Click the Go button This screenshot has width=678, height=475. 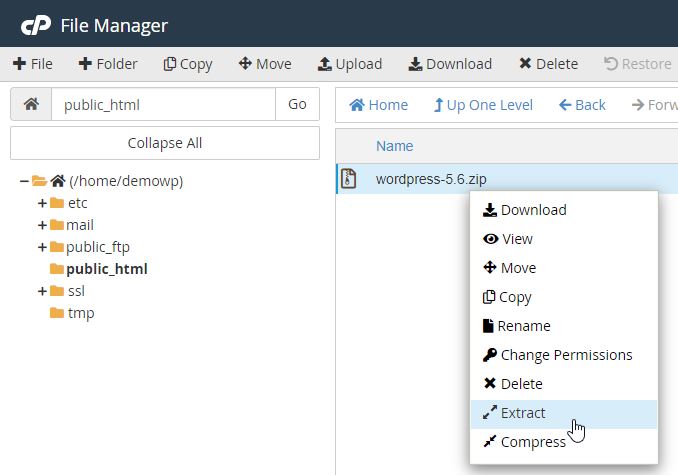[x=297, y=104]
